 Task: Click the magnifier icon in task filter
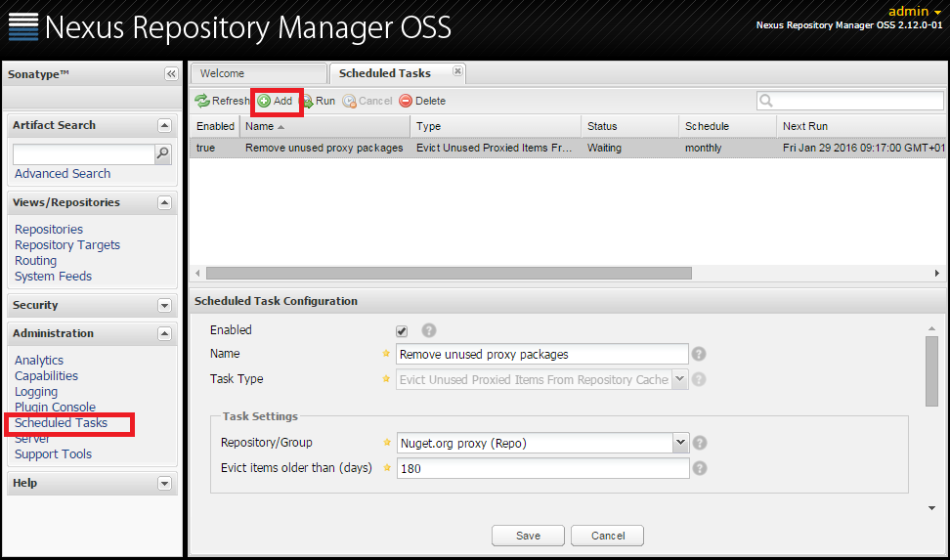click(x=766, y=101)
